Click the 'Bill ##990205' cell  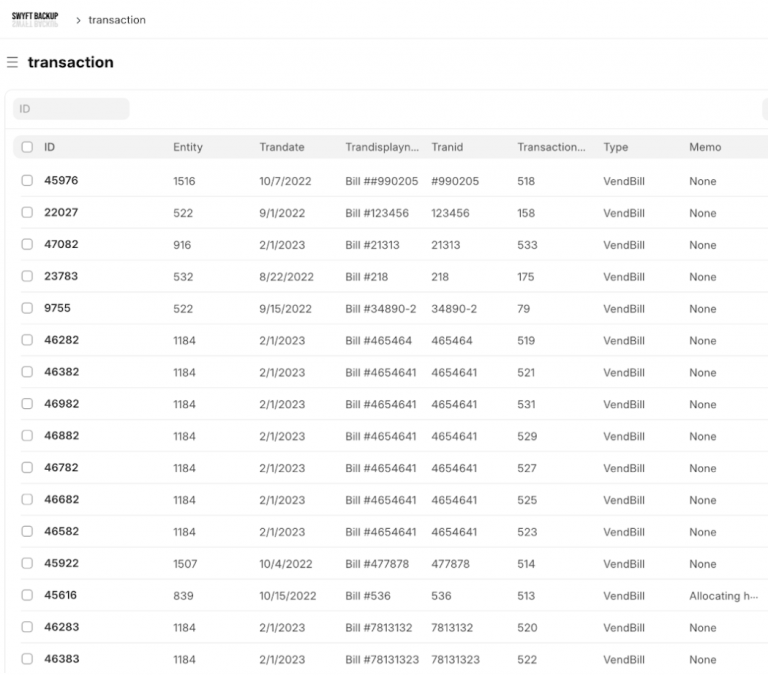(x=382, y=181)
